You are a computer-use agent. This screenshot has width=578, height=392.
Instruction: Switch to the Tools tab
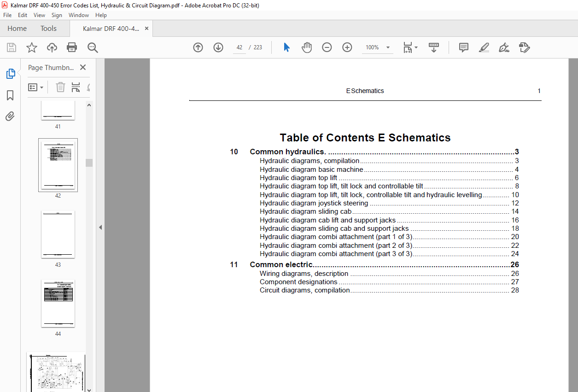[48, 29]
